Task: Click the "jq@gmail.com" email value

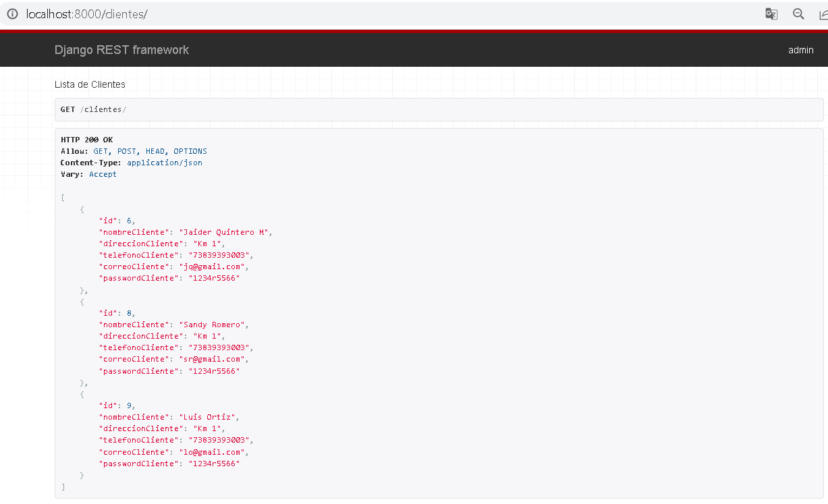Action: pos(213,267)
